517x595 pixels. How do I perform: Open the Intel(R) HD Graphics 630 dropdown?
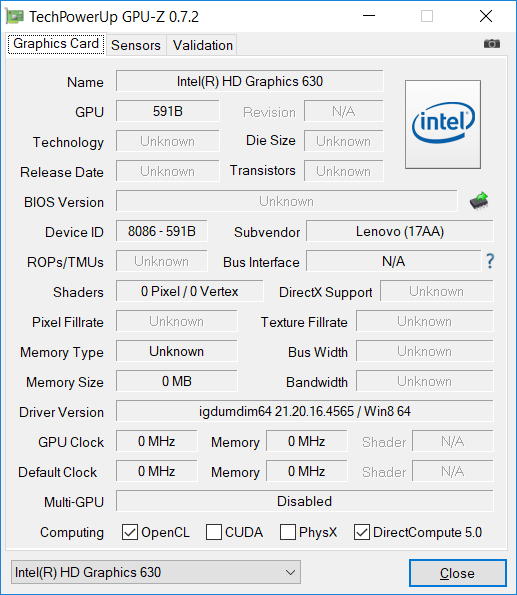click(156, 572)
